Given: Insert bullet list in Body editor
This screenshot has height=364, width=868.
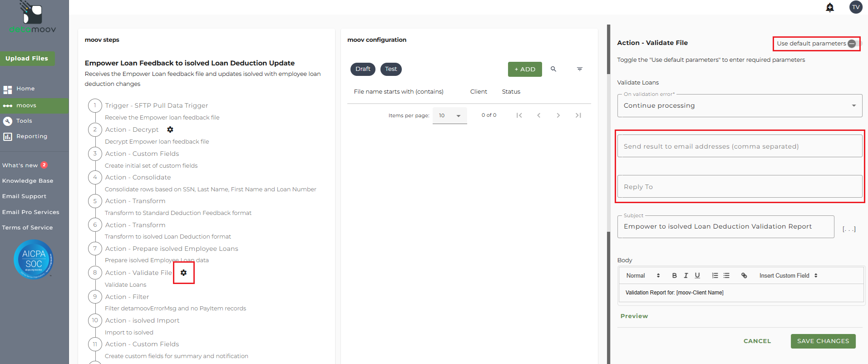Looking at the screenshot, I should (x=726, y=275).
